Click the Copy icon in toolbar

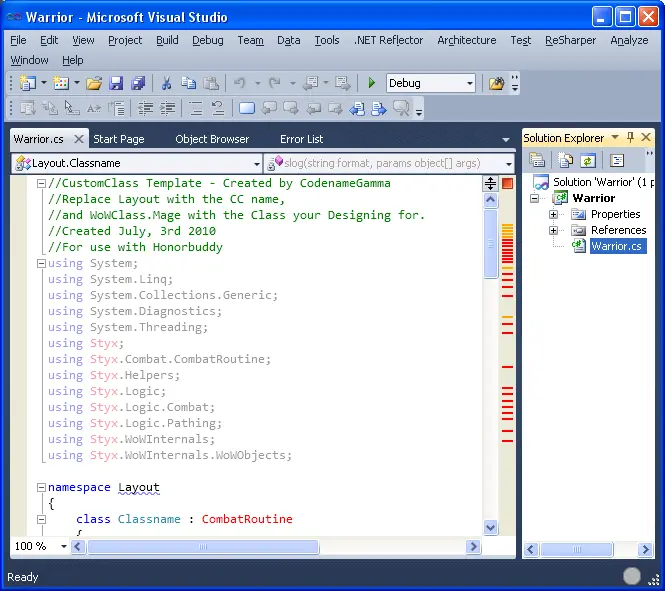[188, 83]
